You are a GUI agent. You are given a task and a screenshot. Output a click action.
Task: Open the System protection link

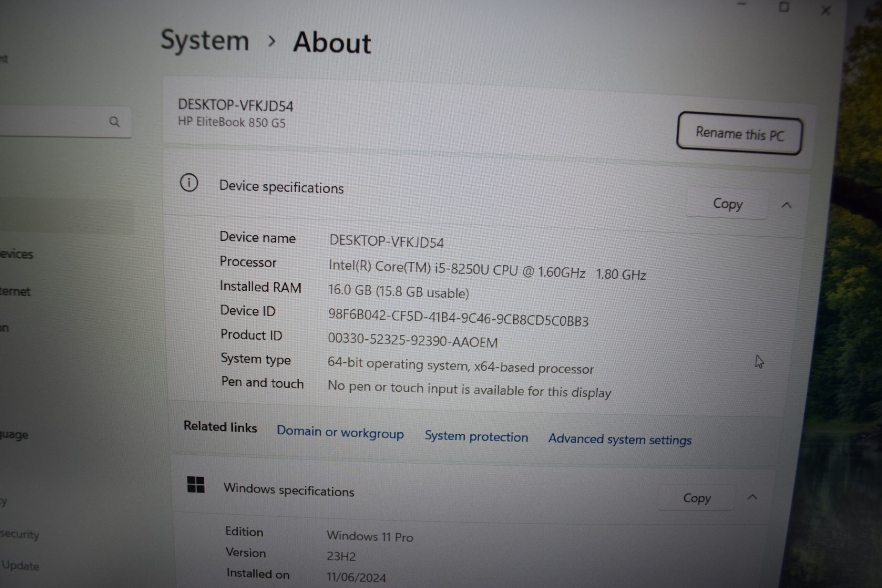[x=476, y=436]
